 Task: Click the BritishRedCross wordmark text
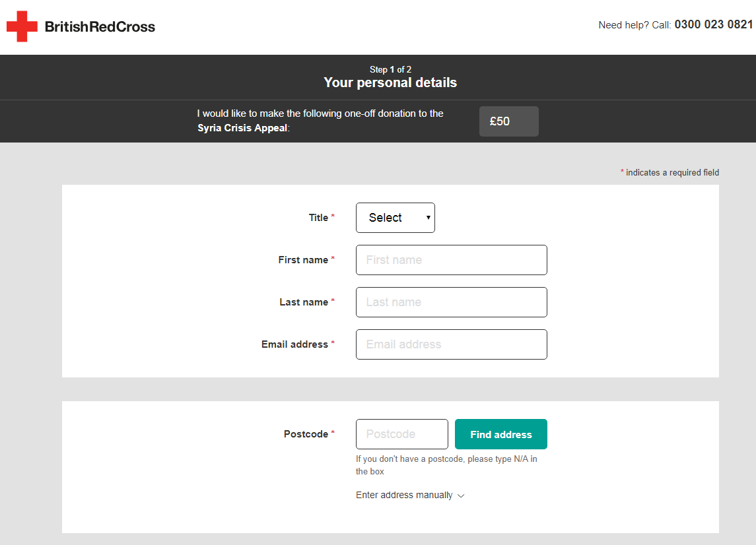point(100,27)
